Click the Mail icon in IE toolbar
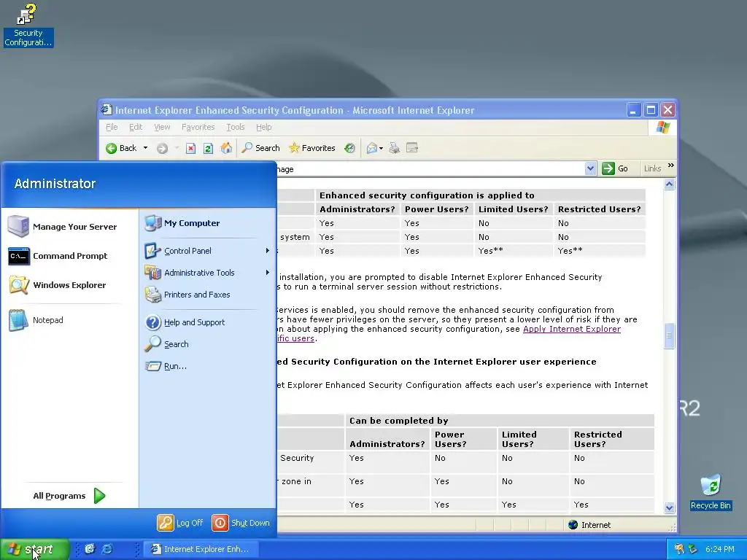Viewport: 747px width, 560px height. click(x=372, y=148)
